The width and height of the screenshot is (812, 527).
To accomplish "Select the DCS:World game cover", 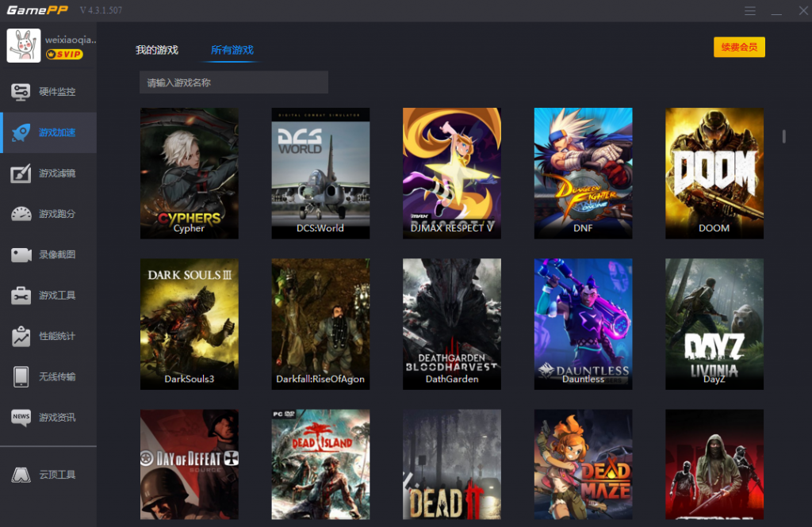I will (x=320, y=174).
